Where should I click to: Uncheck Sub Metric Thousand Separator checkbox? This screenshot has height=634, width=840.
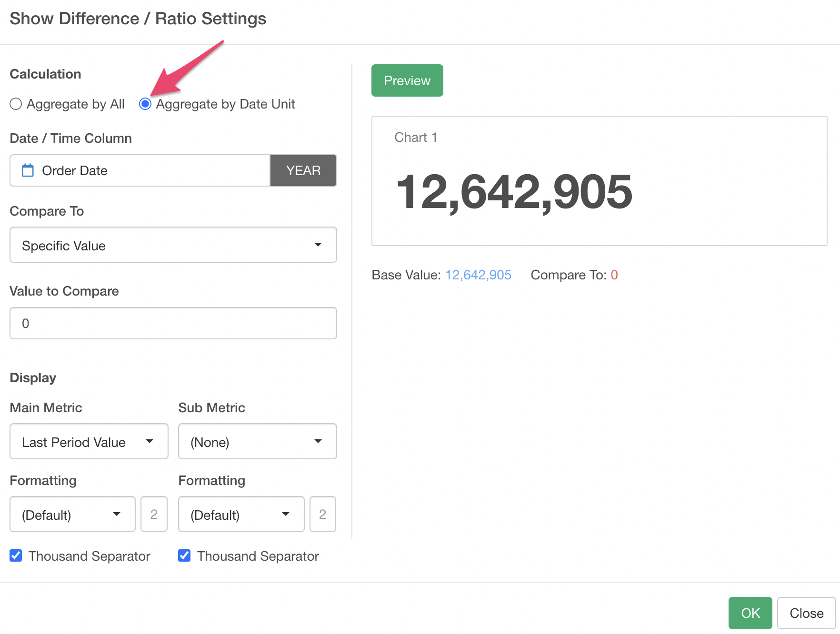[185, 555]
